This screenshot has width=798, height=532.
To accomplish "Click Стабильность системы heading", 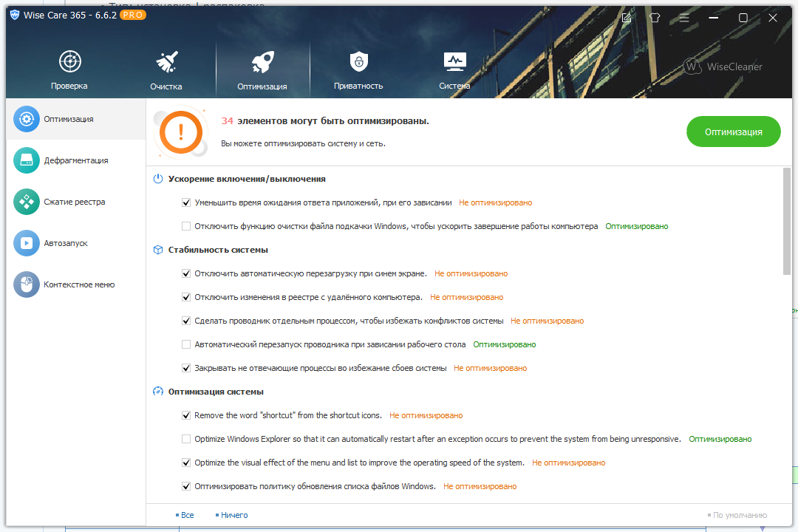I will [218, 250].
